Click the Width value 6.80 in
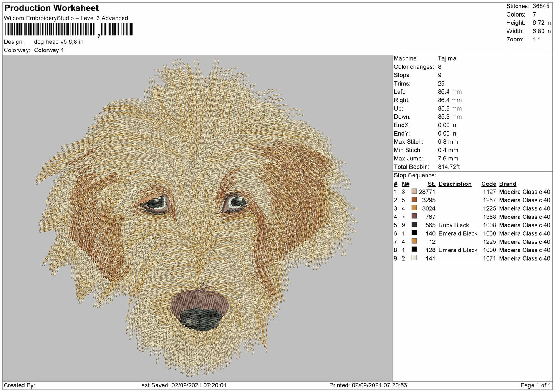This screenshot has width=555, height=392. pos(542,31)
